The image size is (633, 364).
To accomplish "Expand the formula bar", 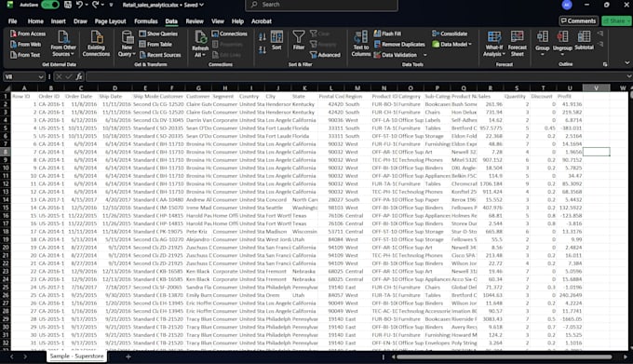I will (628, 76).
